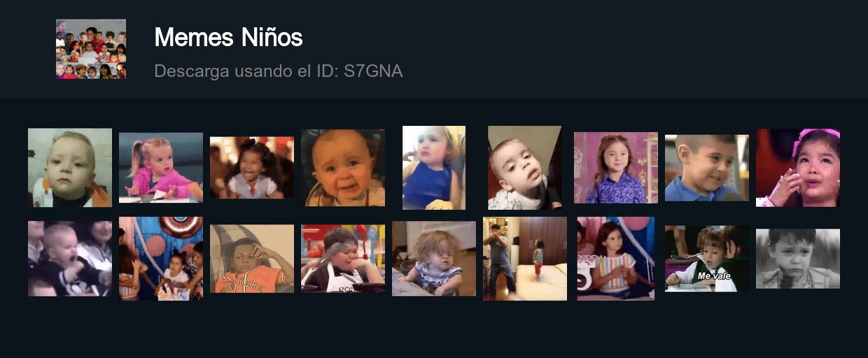Choose the sleepy messy-haired toddler sticker
This screenshot has height=358, width=868.
tap(434, 259)
